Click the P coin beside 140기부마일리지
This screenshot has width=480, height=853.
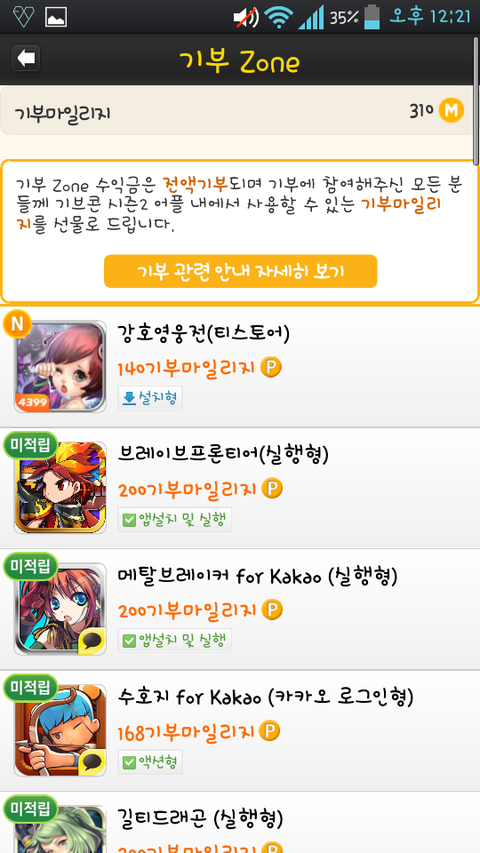[271, 368]
